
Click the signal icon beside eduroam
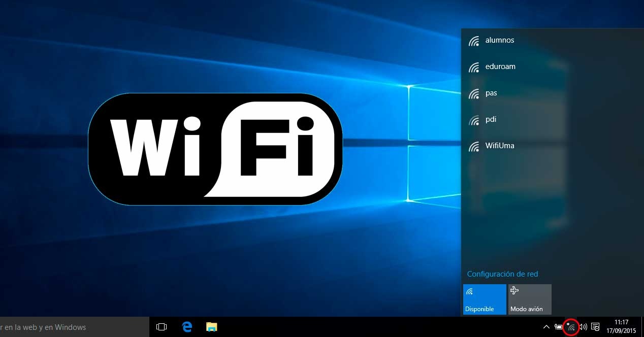tap(474, 67)
